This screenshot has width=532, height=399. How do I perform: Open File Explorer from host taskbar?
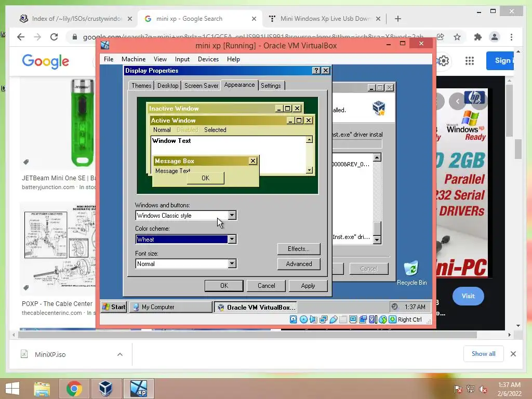point(42,389)
